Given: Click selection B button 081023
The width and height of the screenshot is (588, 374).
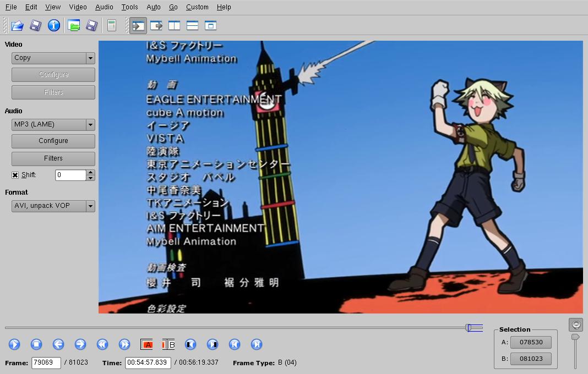Looking at the screenshot, I should (531, 359).
